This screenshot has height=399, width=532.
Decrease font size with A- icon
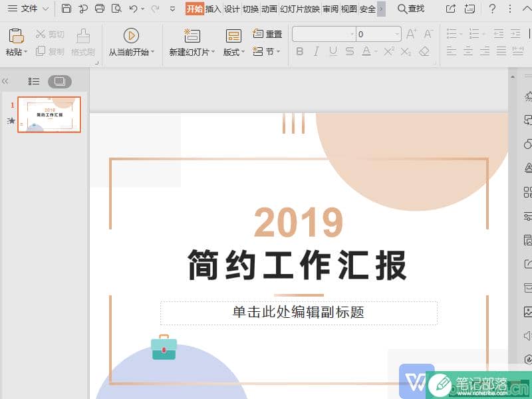click(428, 34)
